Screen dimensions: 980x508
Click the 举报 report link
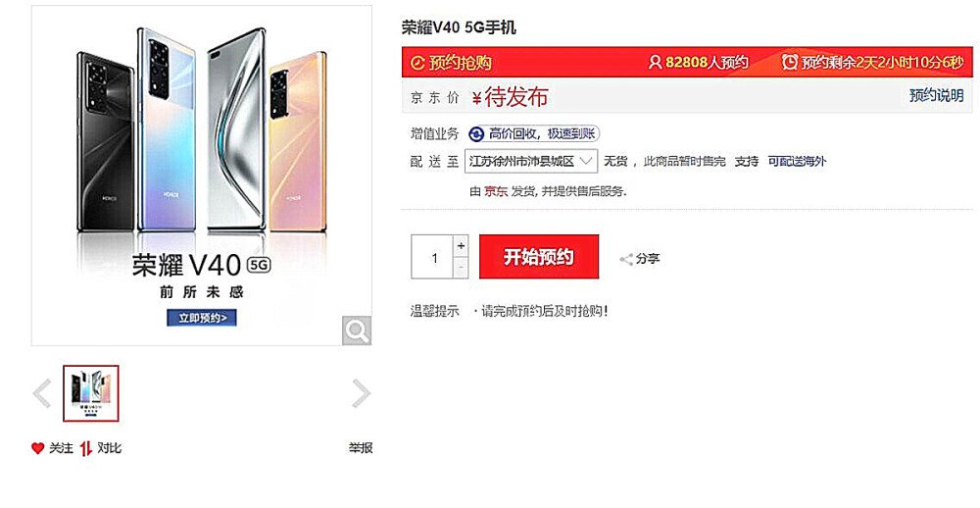[361, 448]
